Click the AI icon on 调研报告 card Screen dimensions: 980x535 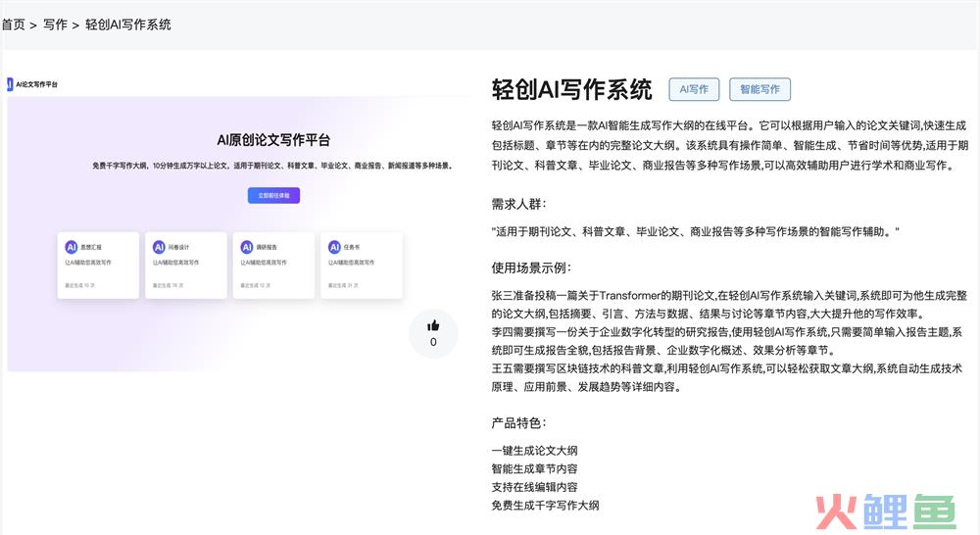[x=247, y=247]
